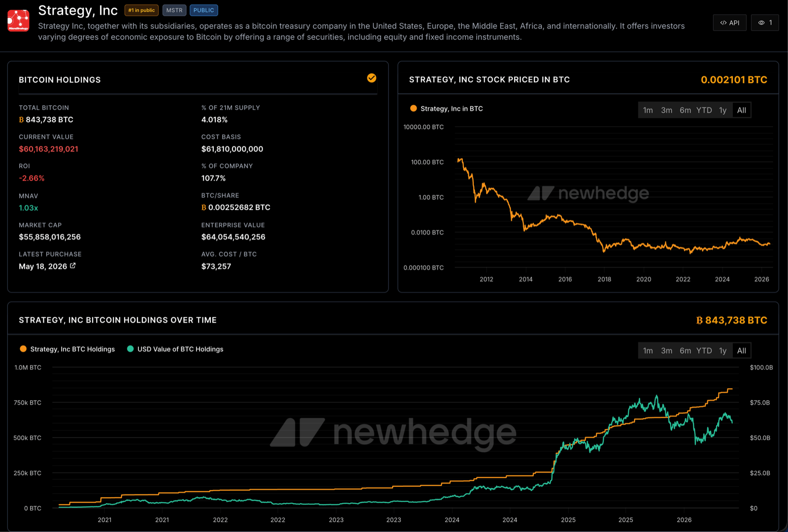The image size is (788, 532).
Task: Click the 1.03x MNAV value
Action: (x=29, y=208)
